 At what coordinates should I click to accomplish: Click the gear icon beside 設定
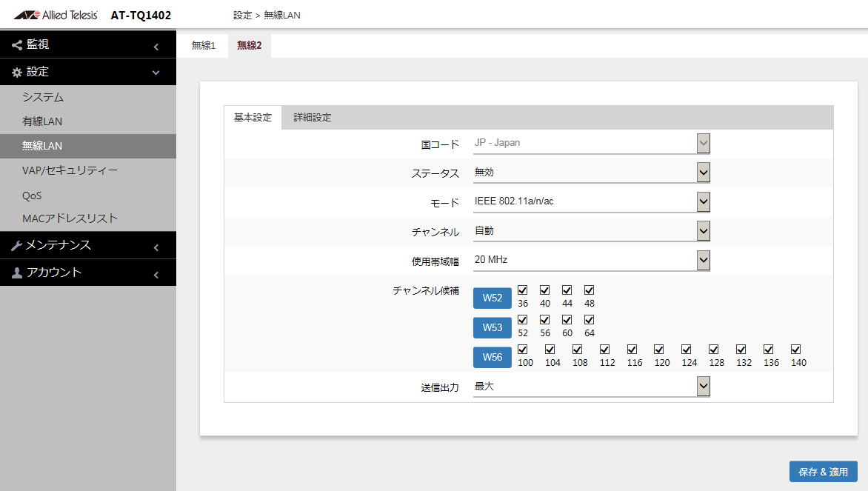click(x=17, y=72)
